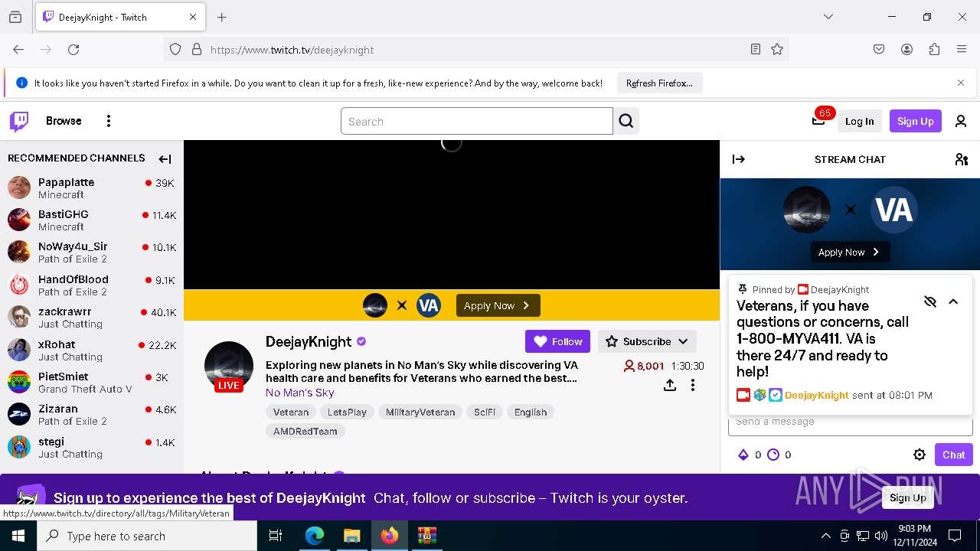The width and height of the screenshot is (980, 551).
Task: Launch Microsoft Edge from the taskbar
Action: pos(315,536)
